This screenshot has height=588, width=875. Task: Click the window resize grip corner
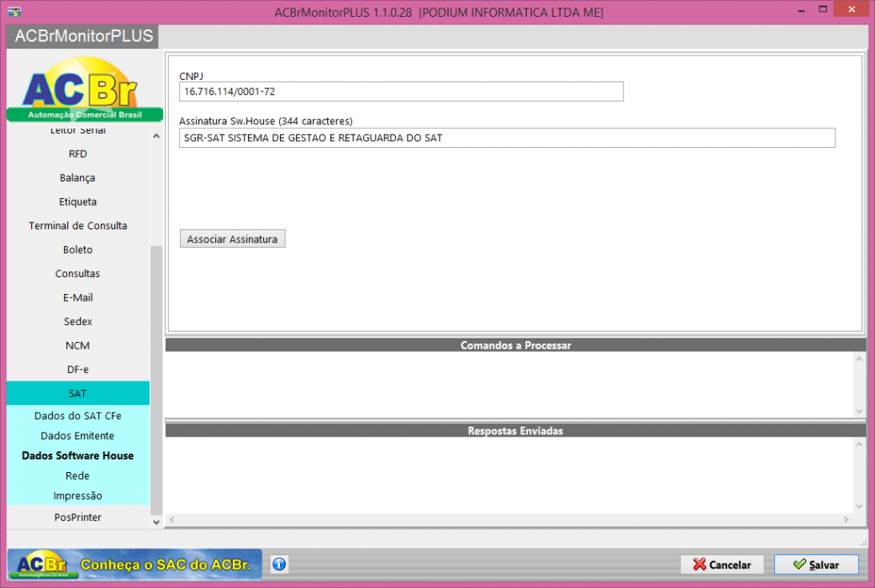[x=864, y=543]
